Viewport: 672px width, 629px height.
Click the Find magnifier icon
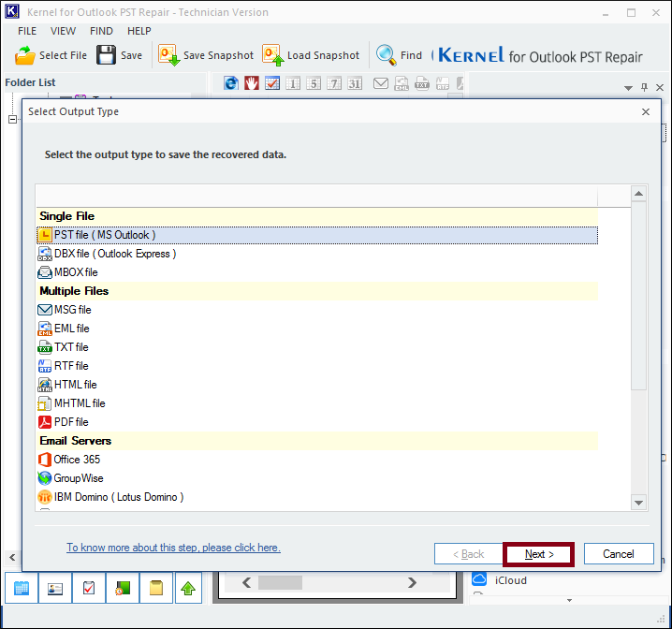click(x=386, y=55)
